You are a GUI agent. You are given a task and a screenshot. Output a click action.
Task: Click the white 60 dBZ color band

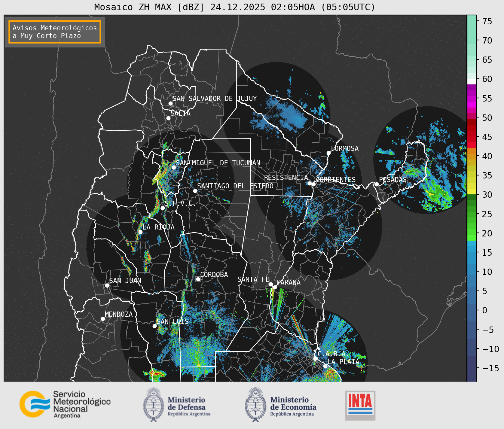coord(472,81)
